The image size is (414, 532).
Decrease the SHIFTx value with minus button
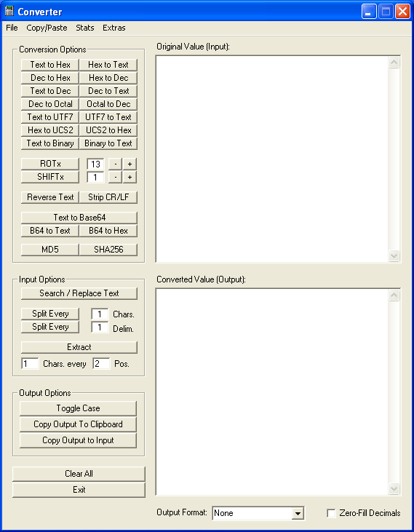tap(115, 177)
